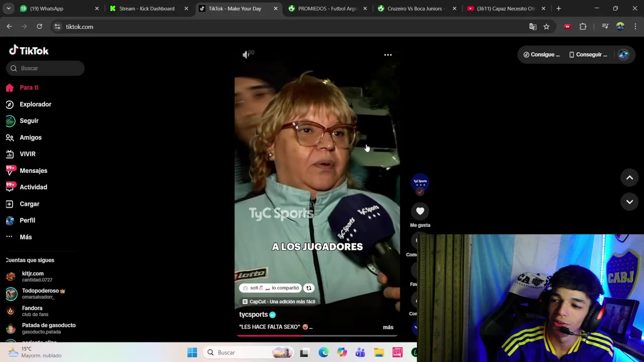
Task: Unmute the video with the speaker icon
Action: click(246, 55)
